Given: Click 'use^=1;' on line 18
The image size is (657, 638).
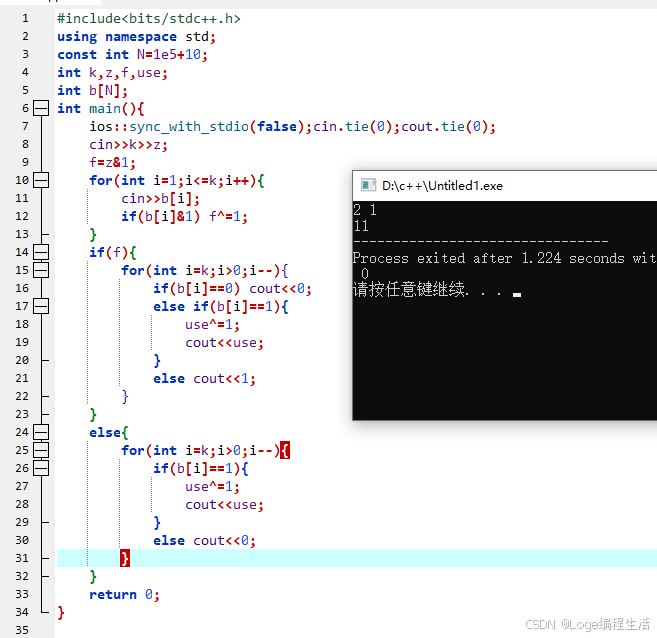Looking at the screenshot, I should click(212, 325).
